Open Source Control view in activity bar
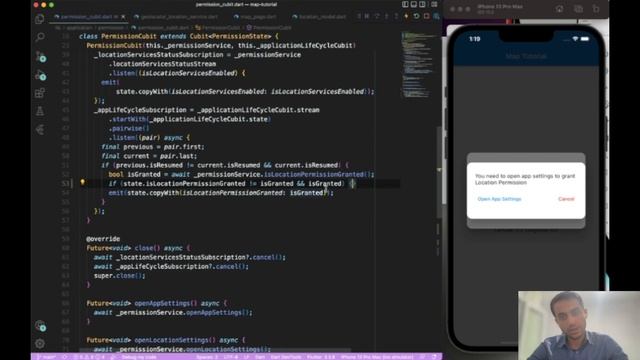Image resolution: width=640 pixels, height=360 pixels. [40, 57]
